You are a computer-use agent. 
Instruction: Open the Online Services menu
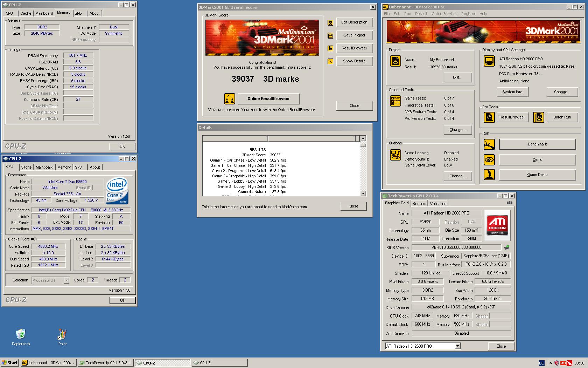click(444, 14)
